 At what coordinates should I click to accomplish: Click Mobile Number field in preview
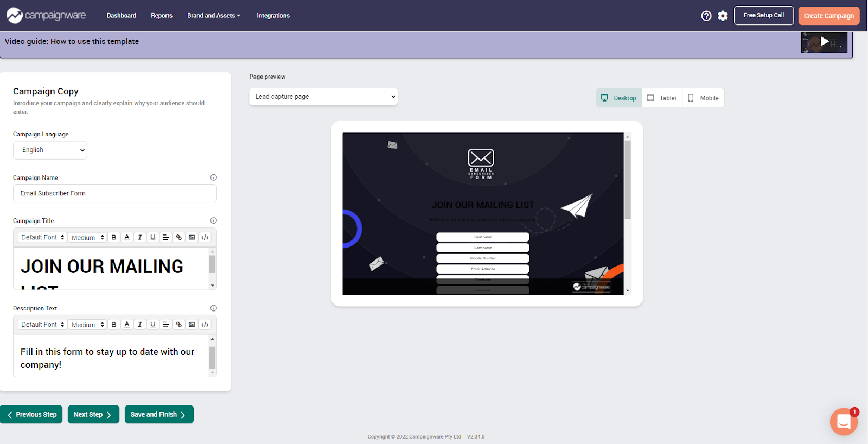click(483, 258)
